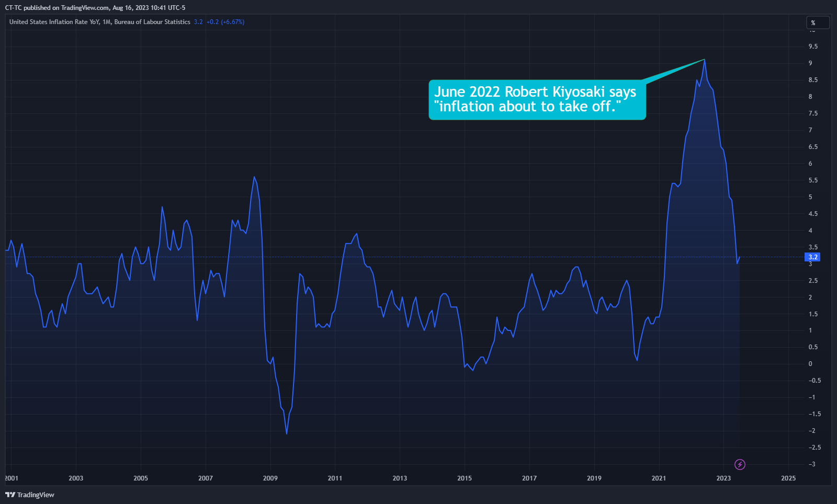The height and width of the screenshot is (504, 837).
Task: Click the 3.2 value in the chart legend
Action: tap(198, 22)
